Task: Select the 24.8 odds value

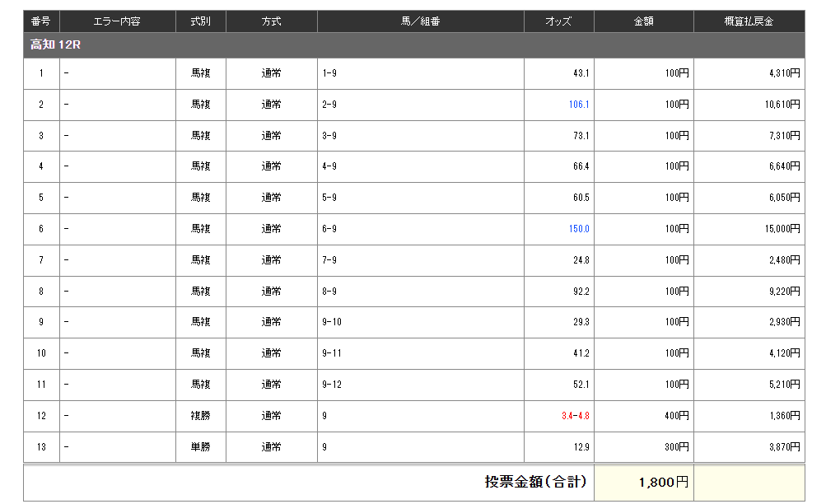Action: 581,260
